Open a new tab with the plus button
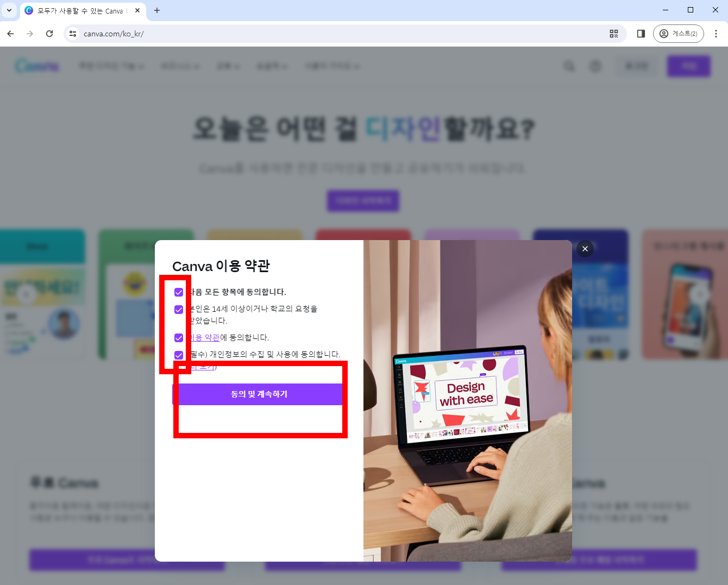This screenshot has height=585, width=728. [x=157, y=10]
